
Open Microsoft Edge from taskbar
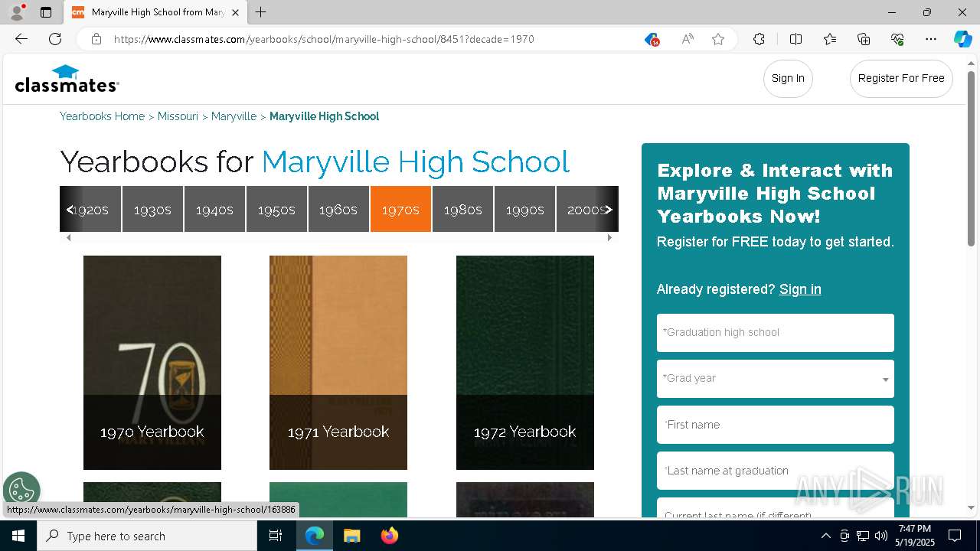click(315, 536)
